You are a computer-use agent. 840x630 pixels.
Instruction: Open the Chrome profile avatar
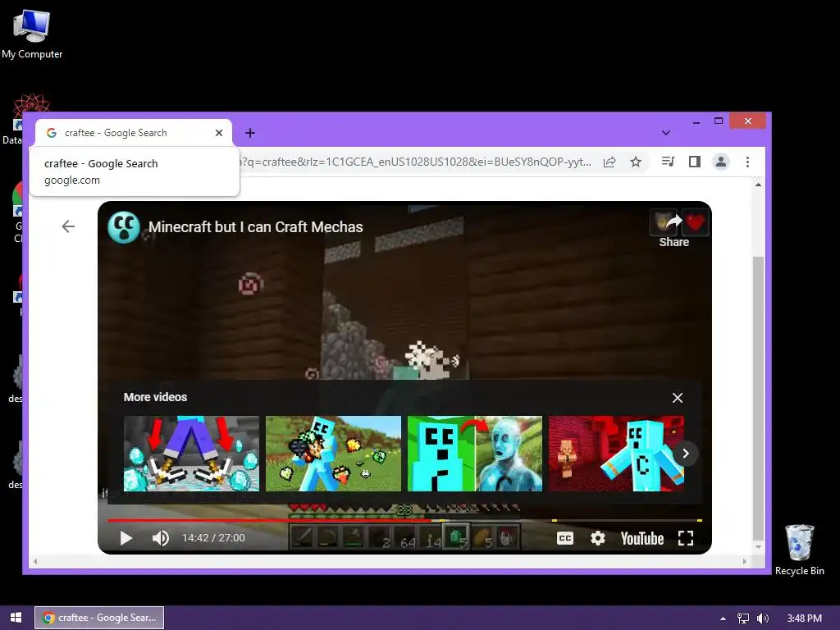(x=721, y=162)
